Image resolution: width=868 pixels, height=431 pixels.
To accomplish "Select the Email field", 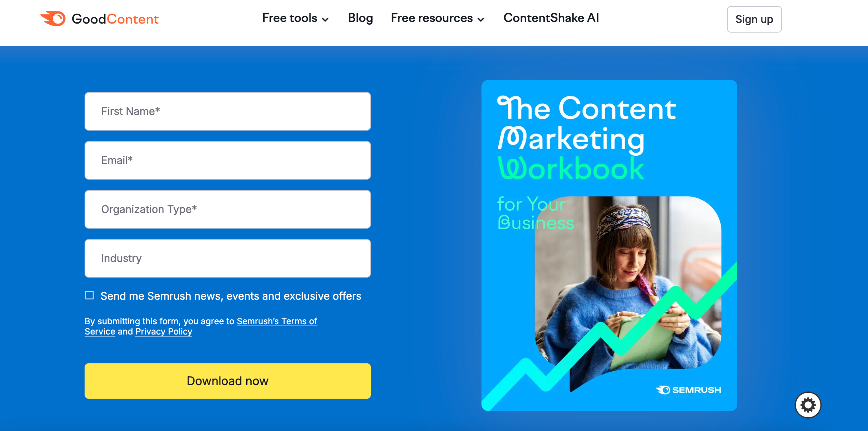I will [x=227, y=161].
